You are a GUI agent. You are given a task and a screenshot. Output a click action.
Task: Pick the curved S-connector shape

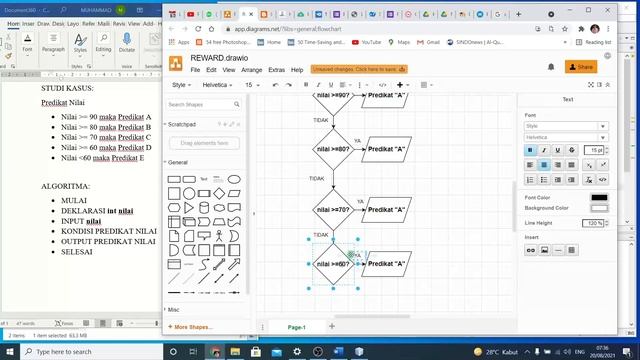tap(204, 264)
